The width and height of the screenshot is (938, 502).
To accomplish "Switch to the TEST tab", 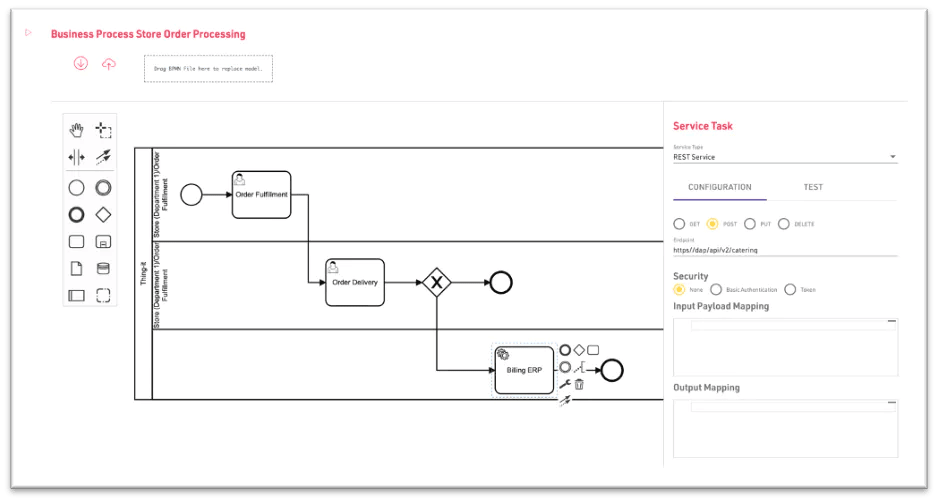I will tap(813, 187).
